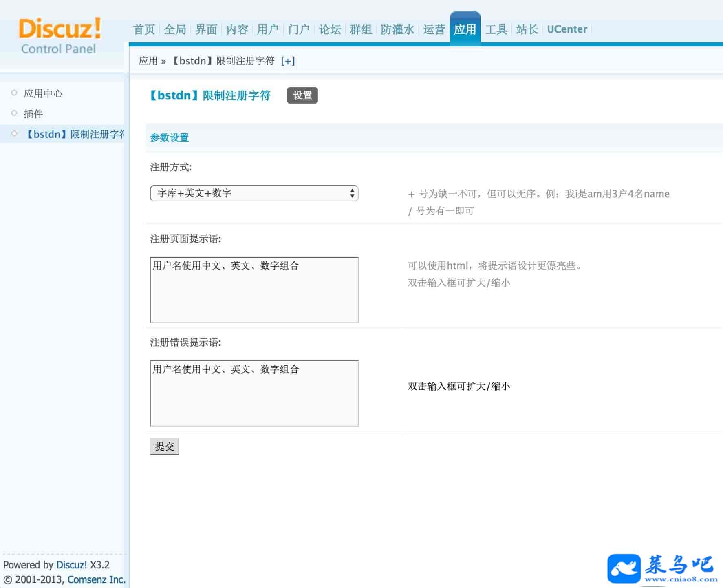This screenshot has height=588, width=723.
Task: Open the 防灌水 tab
Action: pos(397,29)
